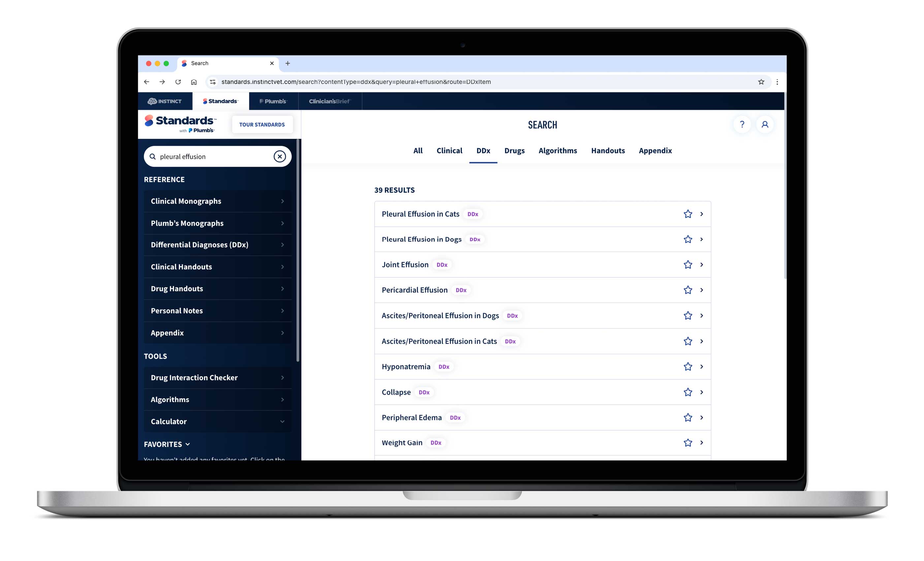Collapse the FAVORITES section chevron
Image resolution: width=924 pixels, height=561 pixels.
coord(187,444)
